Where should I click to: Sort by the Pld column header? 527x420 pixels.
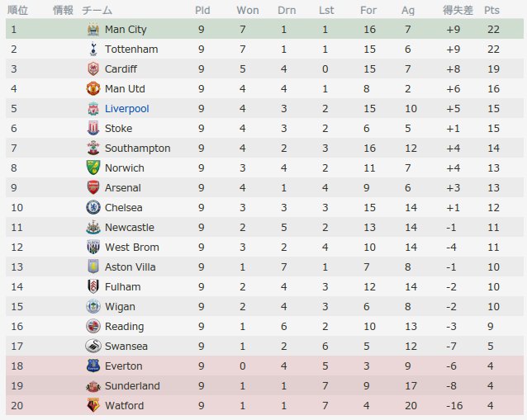202,11
